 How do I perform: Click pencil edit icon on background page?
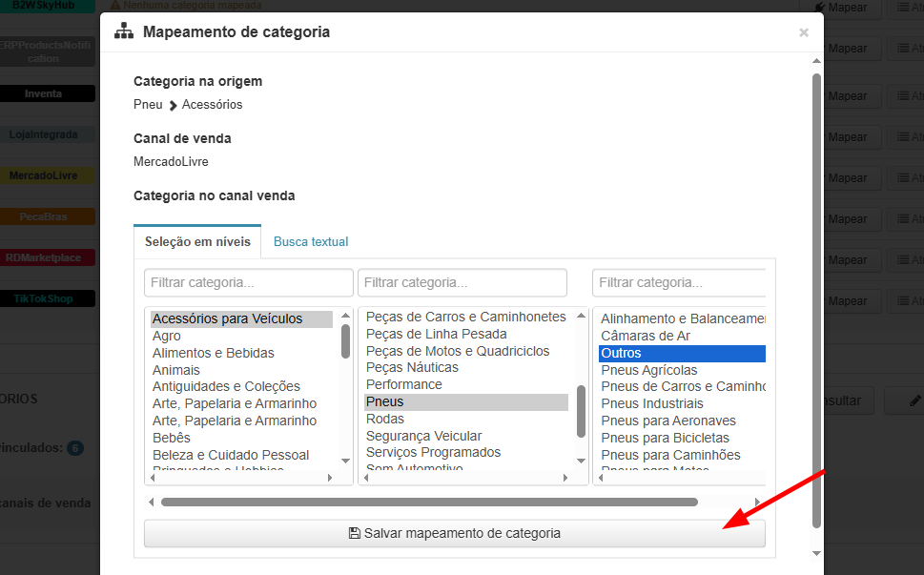pos(914,401)
